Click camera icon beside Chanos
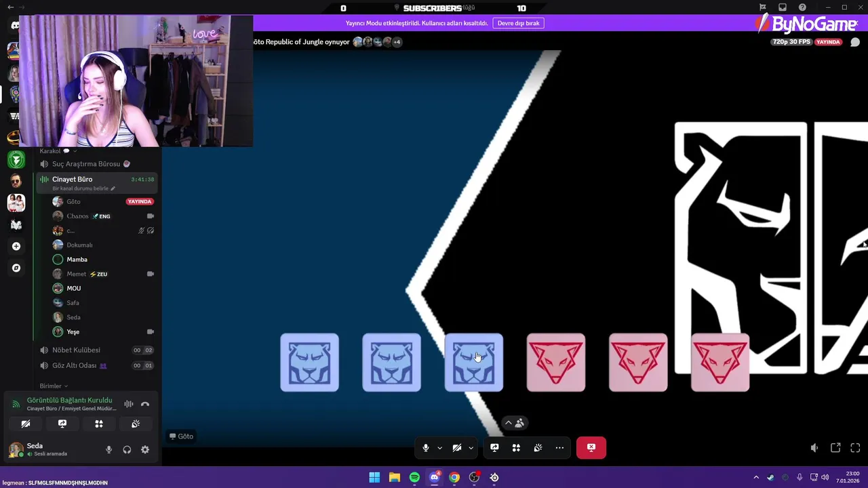 pos(151,216)
